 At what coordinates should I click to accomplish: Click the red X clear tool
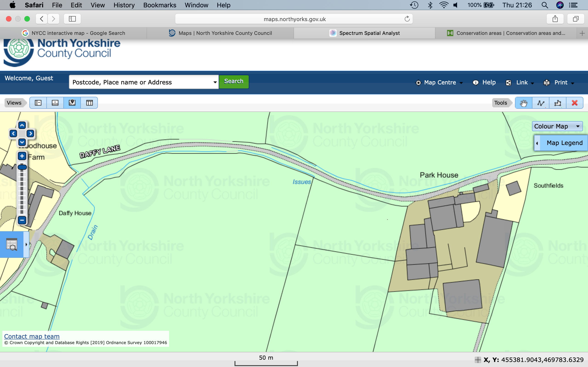click(575, 103)
